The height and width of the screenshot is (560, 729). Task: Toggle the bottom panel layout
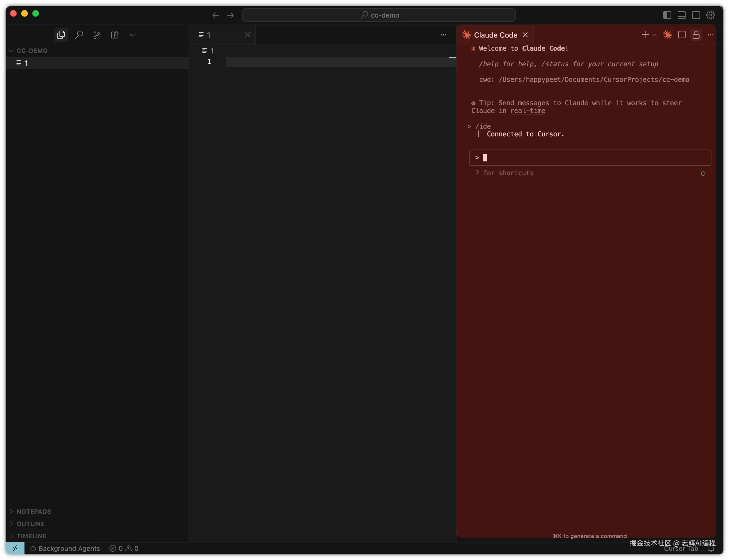[682, 15]
